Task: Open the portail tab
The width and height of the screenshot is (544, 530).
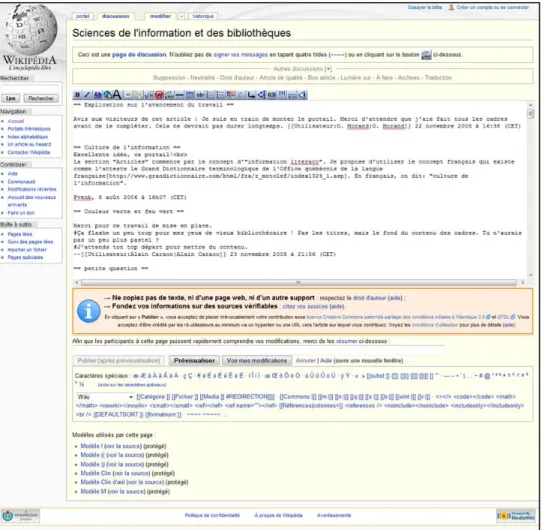Action: (83, 16)
